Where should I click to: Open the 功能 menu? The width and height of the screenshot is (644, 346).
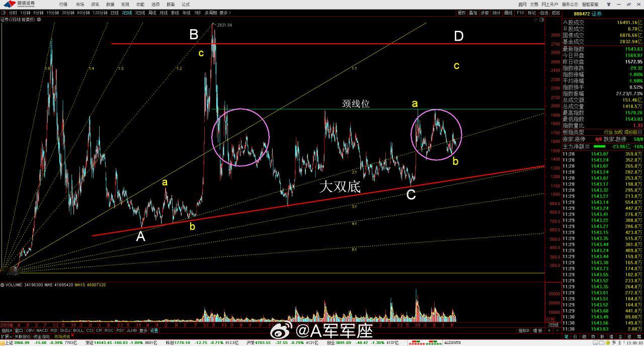point(140,4)
